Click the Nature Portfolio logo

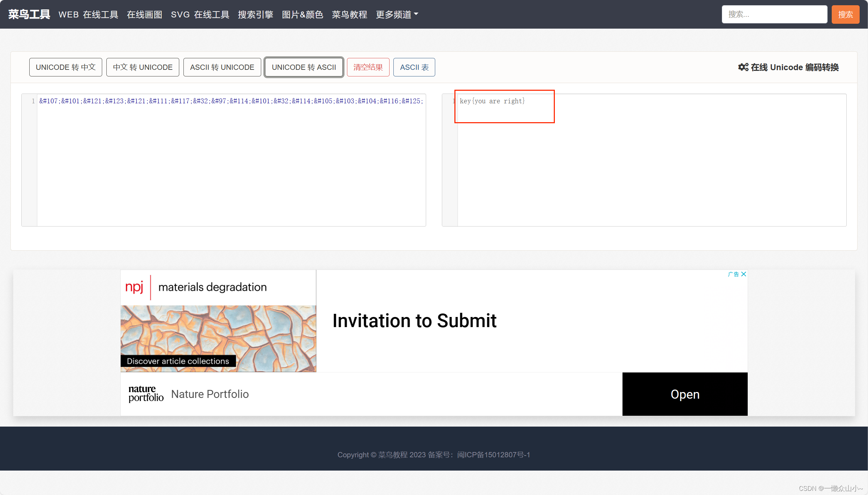tap(145, 394)
